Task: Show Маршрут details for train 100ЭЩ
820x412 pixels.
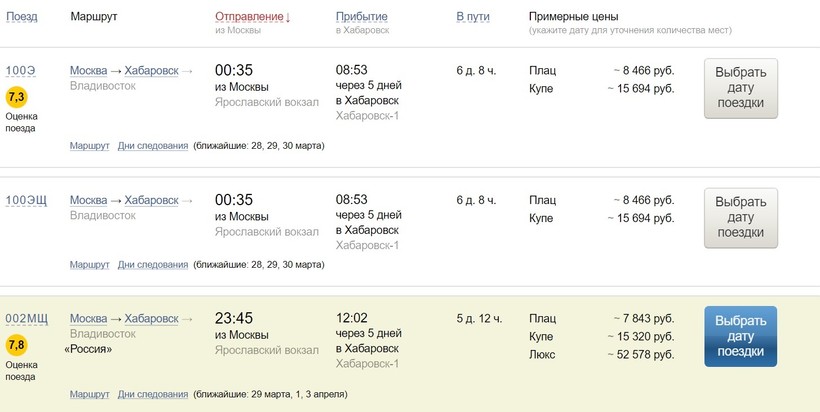Action: point(89,265)
